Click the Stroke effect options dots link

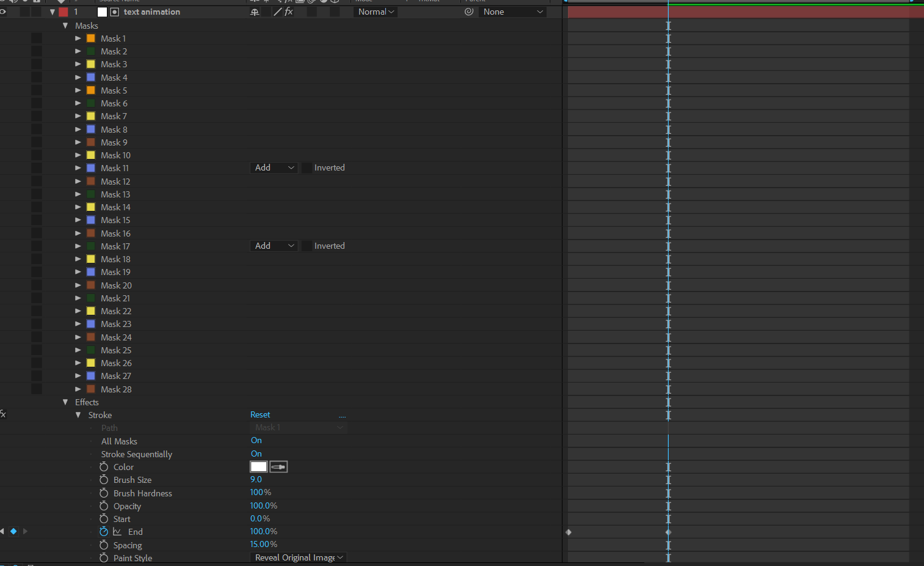(342, 416)
